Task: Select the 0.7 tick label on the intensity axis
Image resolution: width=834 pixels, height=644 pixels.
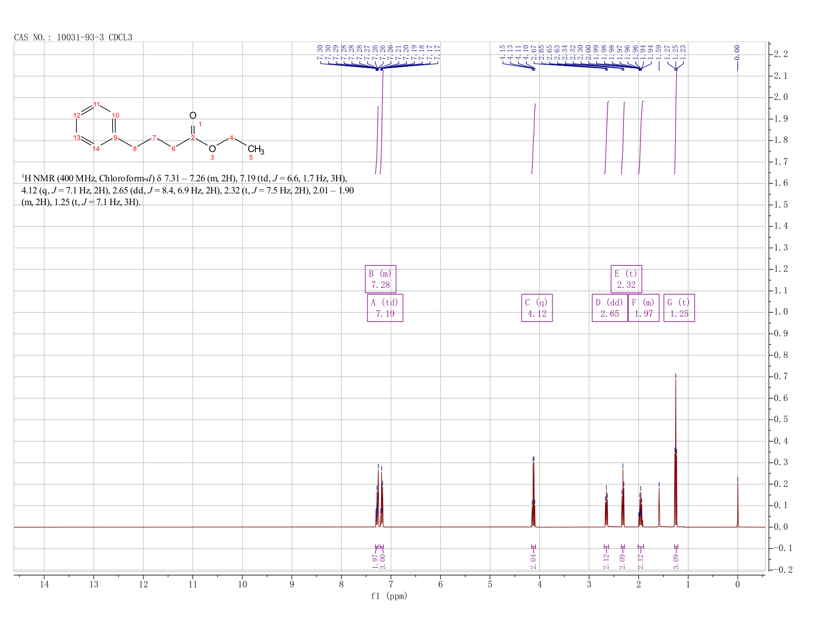Action: pyautogui.click(x=781, y=377)
